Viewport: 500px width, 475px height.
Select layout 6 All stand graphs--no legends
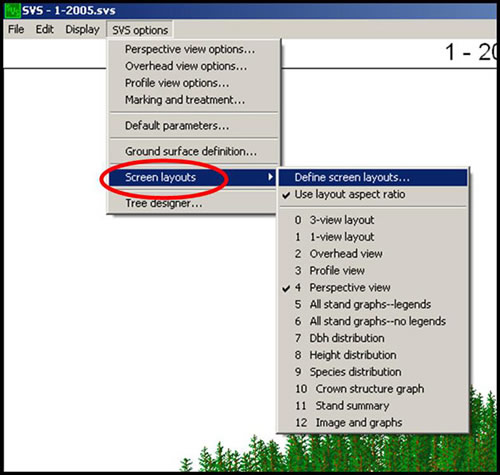pyautogui.click(x=373, y=321)
